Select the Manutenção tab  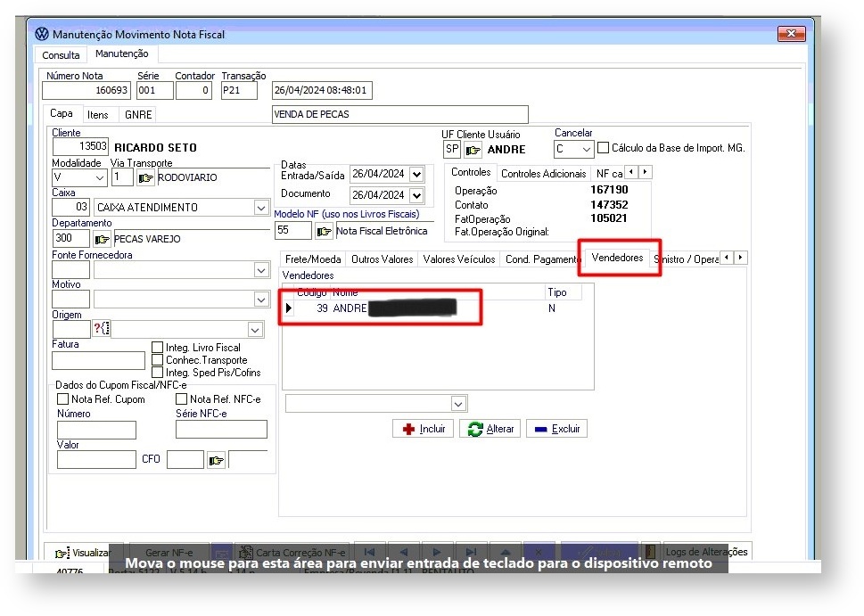(x=122, y=53)
